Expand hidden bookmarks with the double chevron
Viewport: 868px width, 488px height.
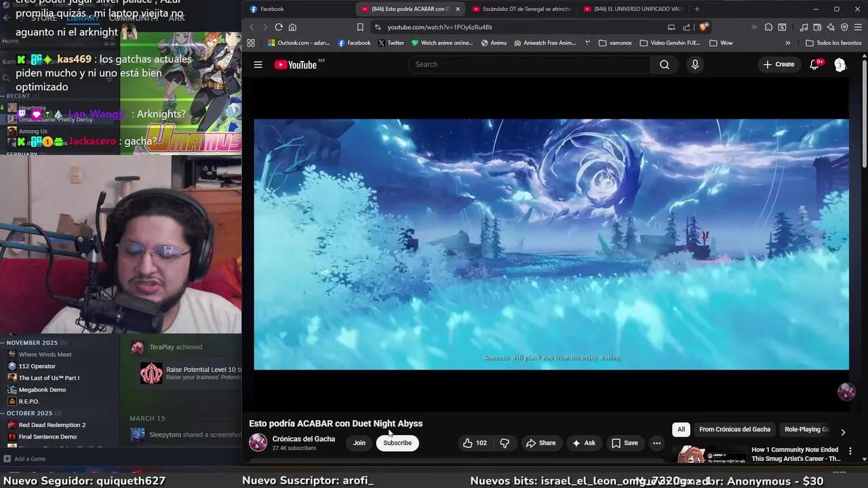point(787,43)
